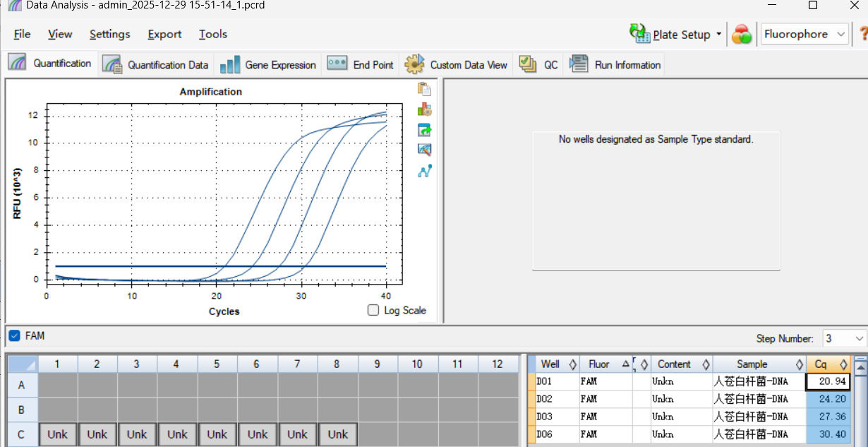Screen dimensions: 868x447
Task: Open the Tools menu
Action: click(x=213, y=34)
